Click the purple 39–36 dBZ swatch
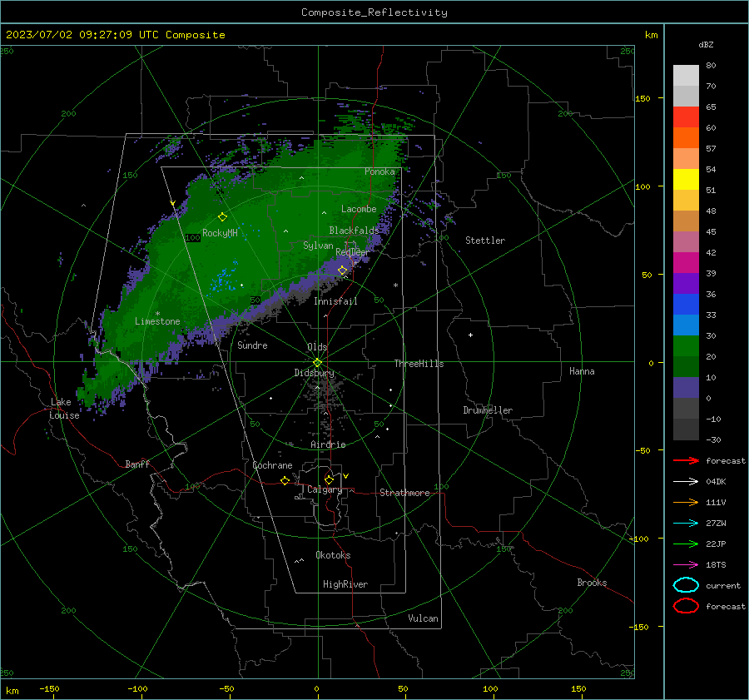The height and width of the screenshot is (700, 749). coord(686,284)
